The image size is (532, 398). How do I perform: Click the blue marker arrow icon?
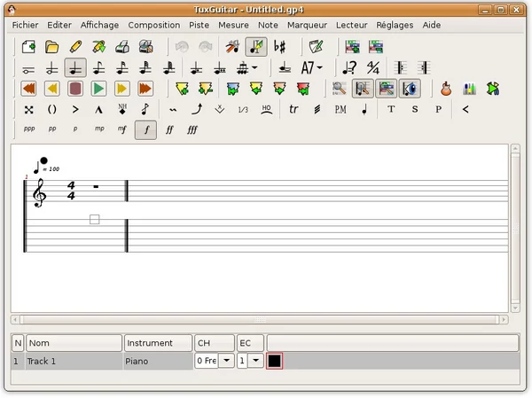[232, 89]
